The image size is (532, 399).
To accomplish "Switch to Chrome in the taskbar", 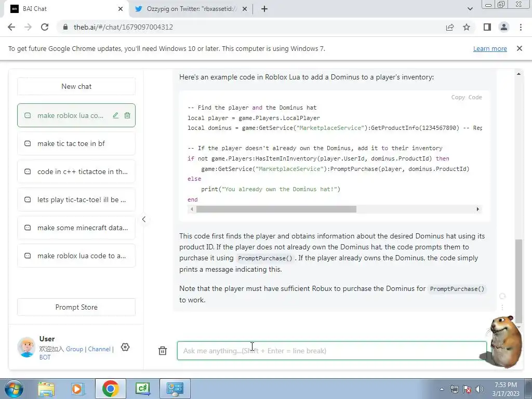I will (x=110, y=389).
